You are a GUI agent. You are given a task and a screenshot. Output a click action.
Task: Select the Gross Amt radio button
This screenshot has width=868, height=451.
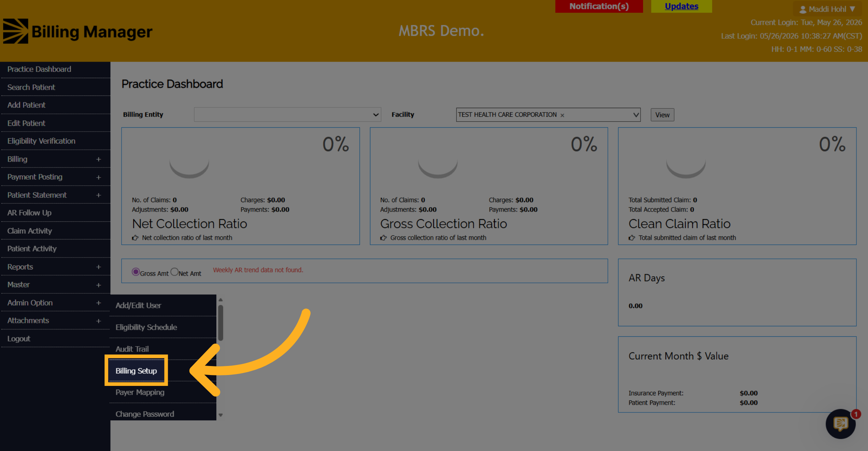coord(136,272)
